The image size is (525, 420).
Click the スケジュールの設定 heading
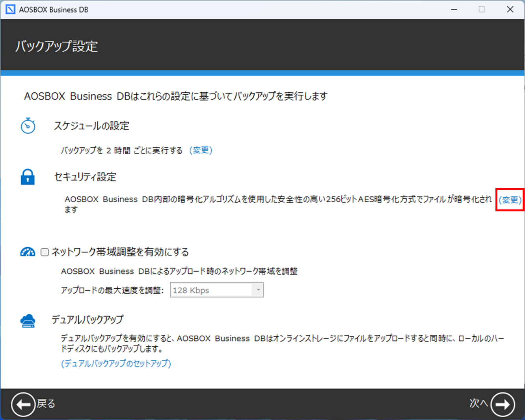(91, 126)
